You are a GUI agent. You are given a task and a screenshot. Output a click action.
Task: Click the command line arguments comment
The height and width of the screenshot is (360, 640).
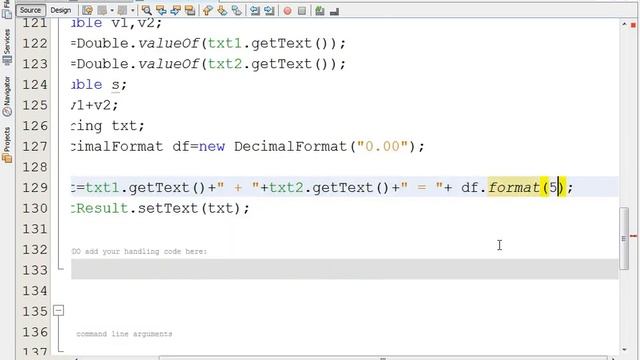[124, 334]
